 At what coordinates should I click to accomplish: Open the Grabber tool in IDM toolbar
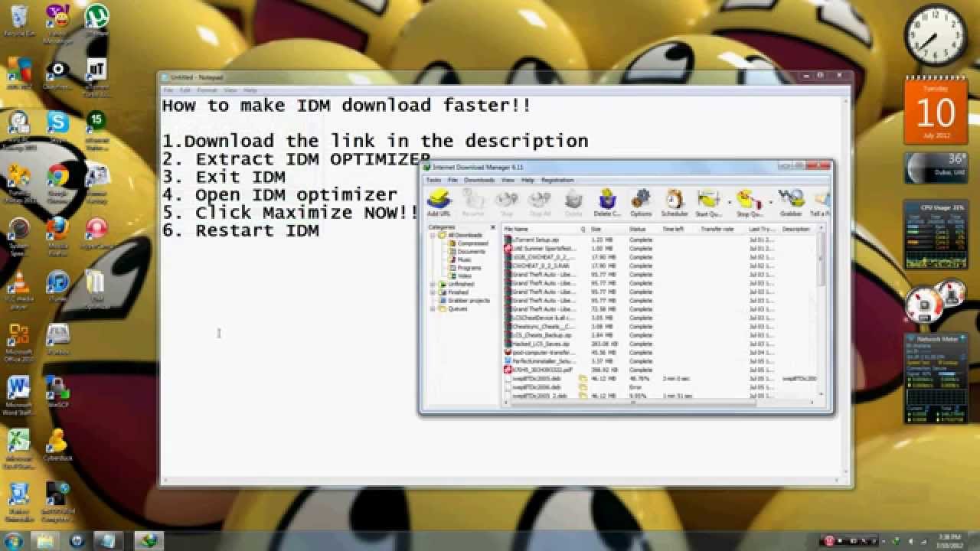pyautogui.click(x=790, y=203)
